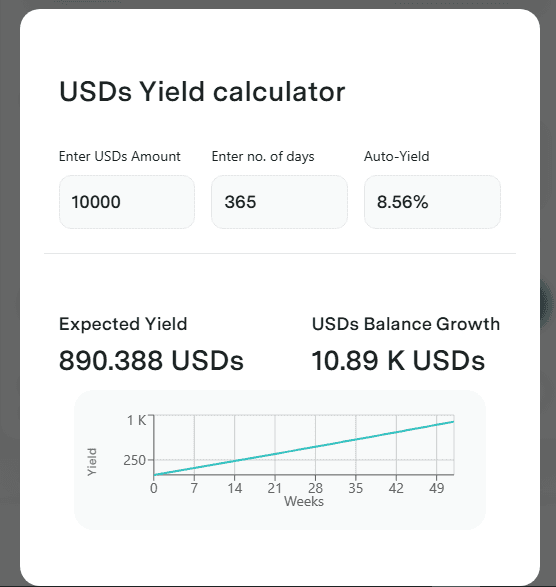Click the USDs Yield calculator heading
556x587 pixels.
point(202,92)
